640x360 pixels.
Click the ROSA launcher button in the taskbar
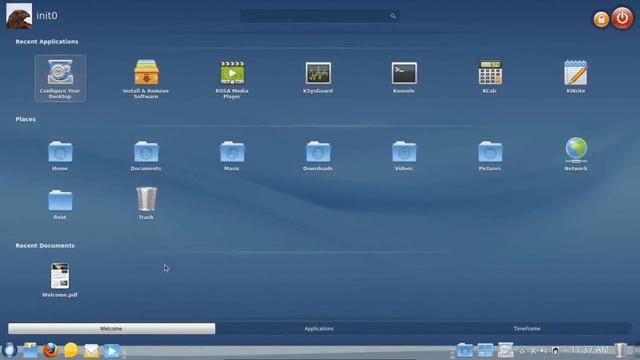click(9, 350)
